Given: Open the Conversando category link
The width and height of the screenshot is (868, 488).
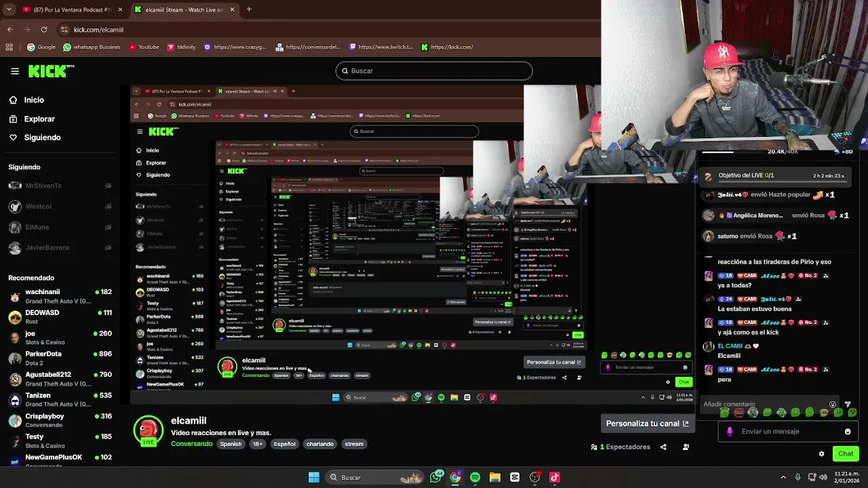Looking at the screenshot, I should click(191, 444).
